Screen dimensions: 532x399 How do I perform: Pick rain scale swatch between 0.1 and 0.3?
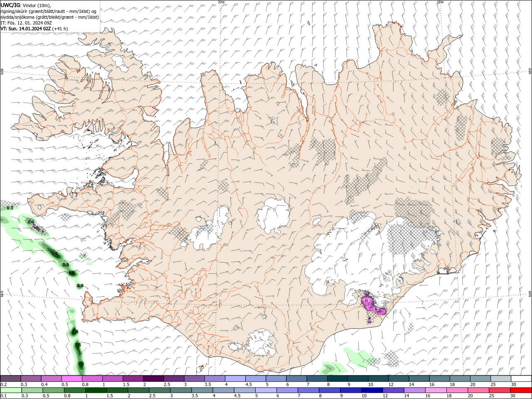[11, 390]
